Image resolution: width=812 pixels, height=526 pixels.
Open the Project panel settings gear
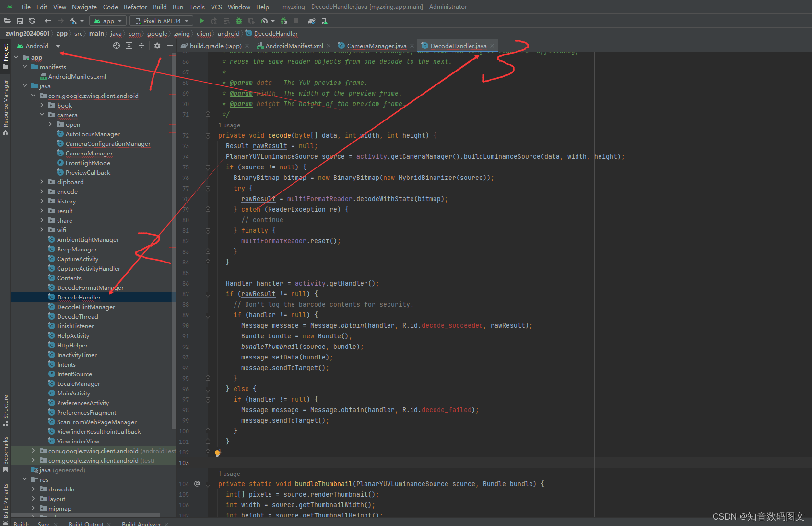pyautogui.click(x=157, y=46)
